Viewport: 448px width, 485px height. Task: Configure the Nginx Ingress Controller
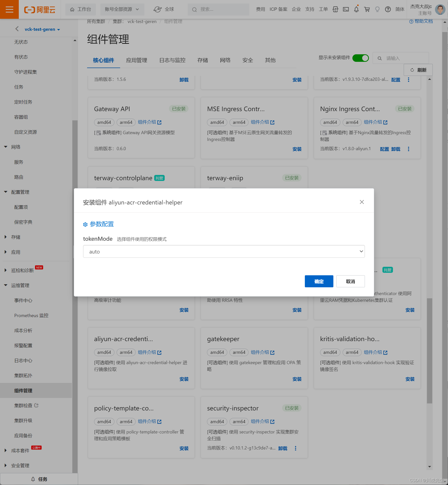(384, 149)
